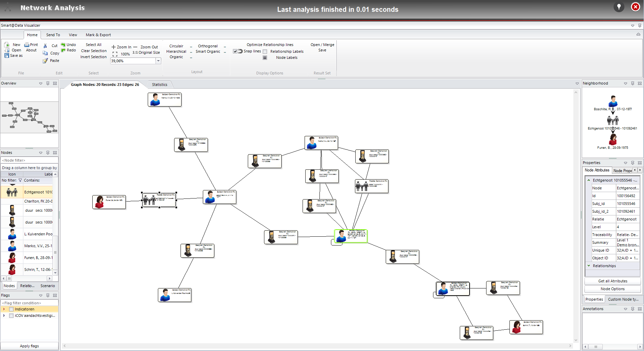
Task: Switch to the Statistics tab
Action: click(160, 85)
